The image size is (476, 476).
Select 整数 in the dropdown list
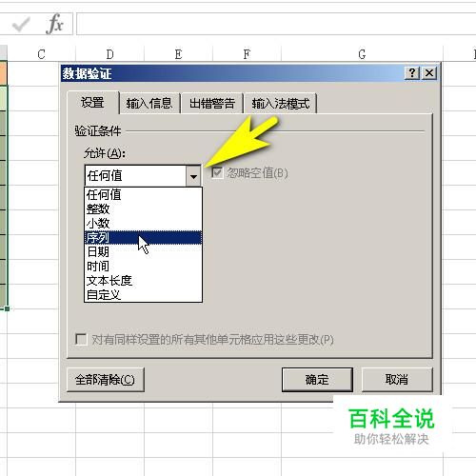click(x=143, y=208)
